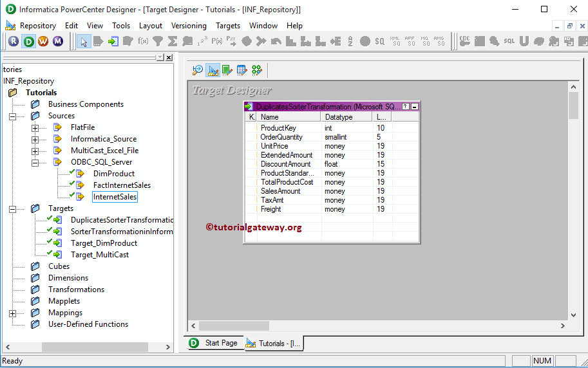Launch the Workflow Monitor (M) icon
This screenshot has height=368, width=588.
(58, 41)
